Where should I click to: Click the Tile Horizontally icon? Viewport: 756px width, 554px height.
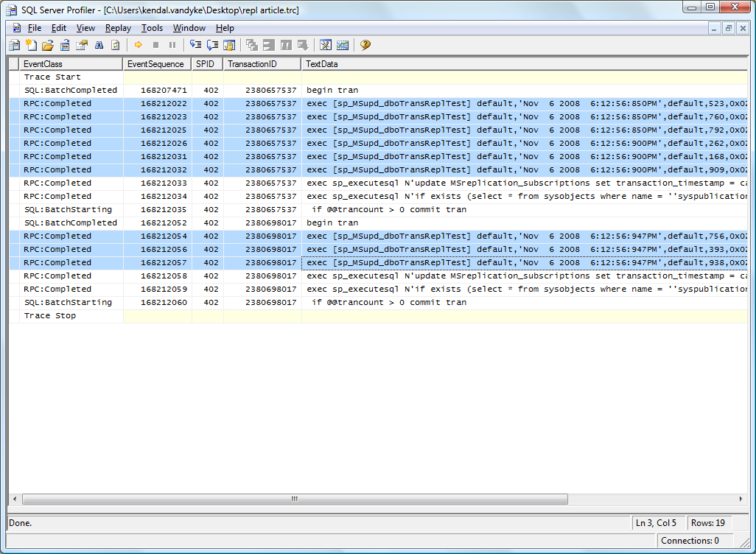tap(268, 45)
